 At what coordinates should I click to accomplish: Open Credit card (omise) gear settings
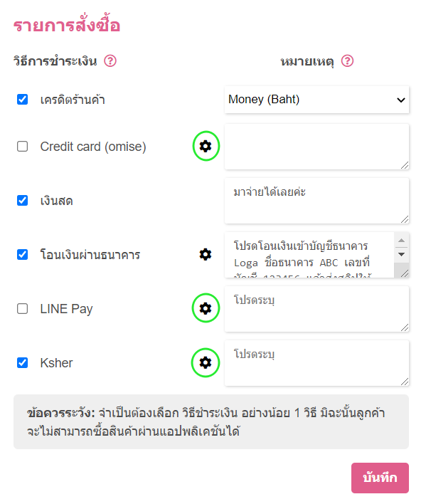click(x=206, y=146)
